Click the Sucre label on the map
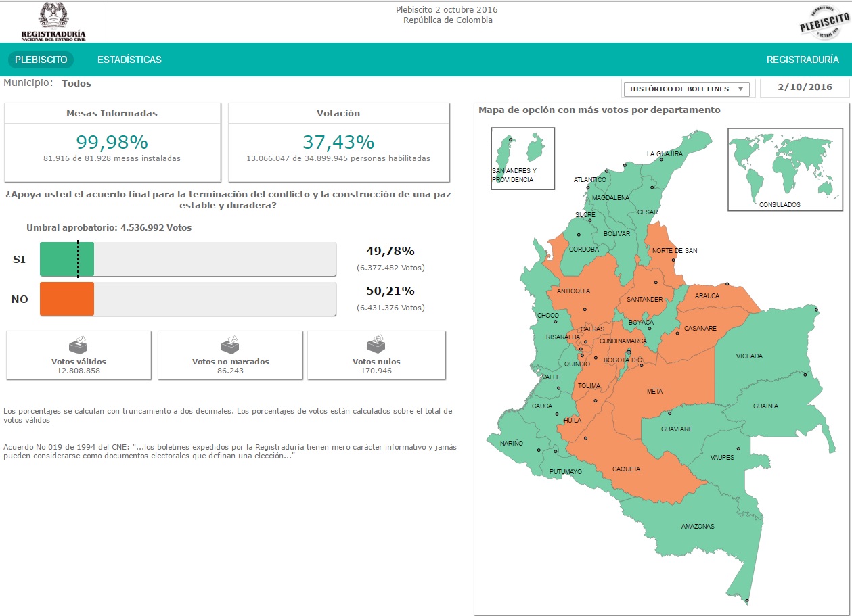 point(585,215)
